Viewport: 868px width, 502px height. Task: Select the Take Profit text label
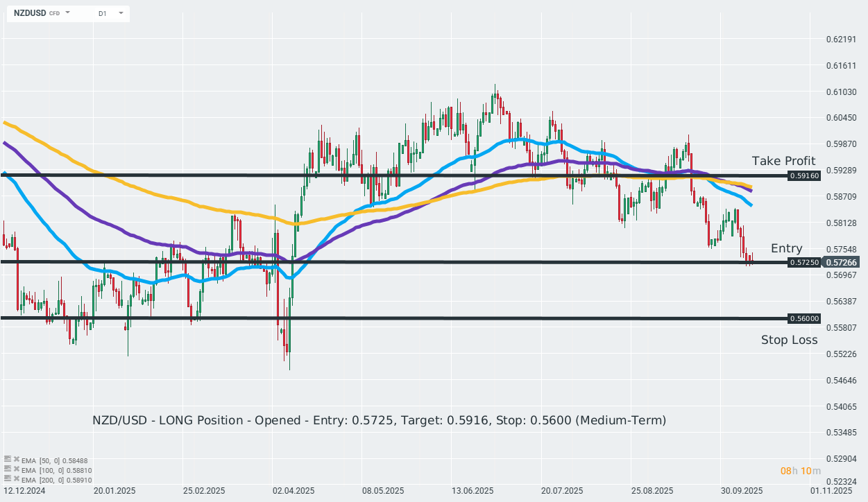click(x=783, y=161)
